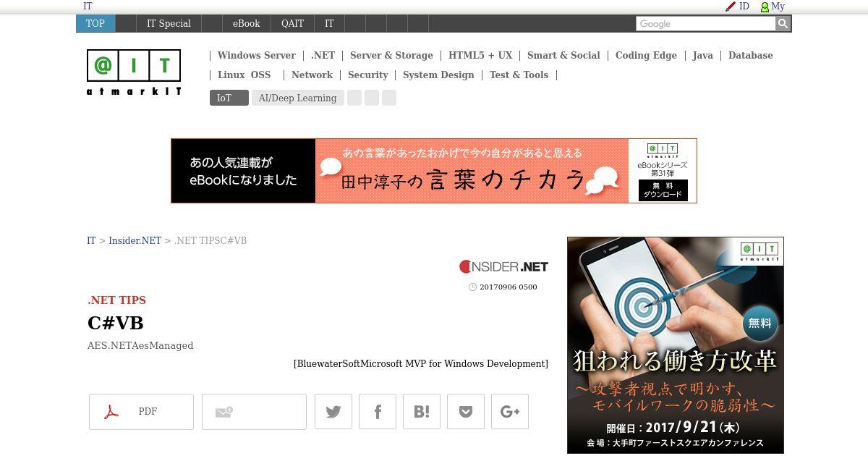868x456 pixels.
Task: Open the Java forum link
Action: pyautogui.click(x=702, y=56)
